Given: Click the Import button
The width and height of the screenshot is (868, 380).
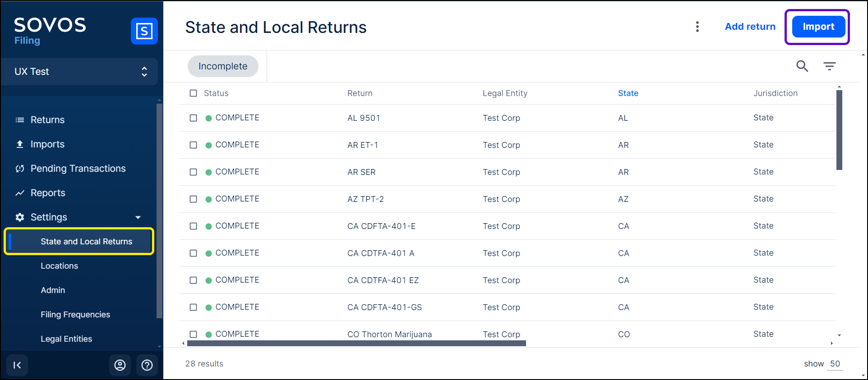Looking at the screenshot, I should [818, 27].
